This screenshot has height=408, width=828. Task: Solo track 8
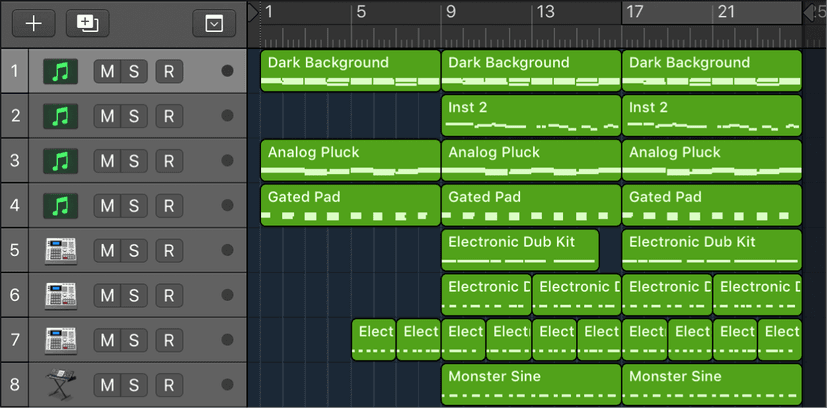pyautogui.click(x=134, y=385)
